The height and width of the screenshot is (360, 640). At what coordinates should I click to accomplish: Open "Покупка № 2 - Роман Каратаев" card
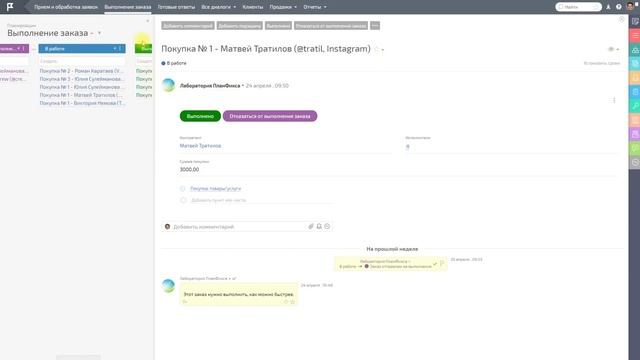[82, 71]
